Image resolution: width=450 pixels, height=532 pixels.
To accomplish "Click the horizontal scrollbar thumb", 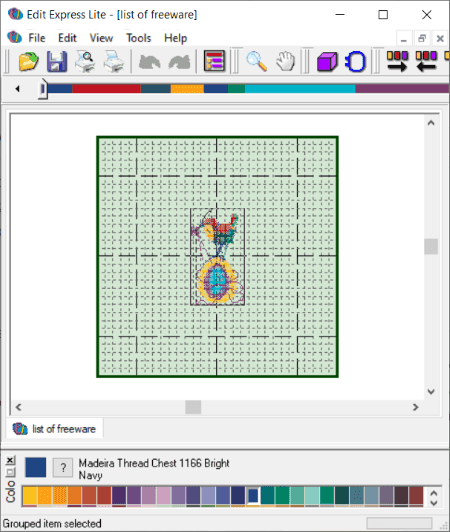I will (x=193, y=407).
